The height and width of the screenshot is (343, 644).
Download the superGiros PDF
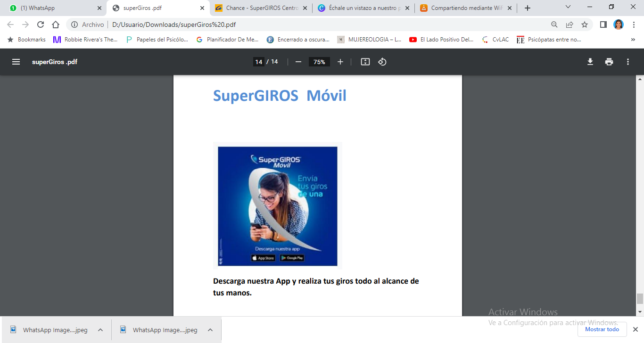(590, 62)
